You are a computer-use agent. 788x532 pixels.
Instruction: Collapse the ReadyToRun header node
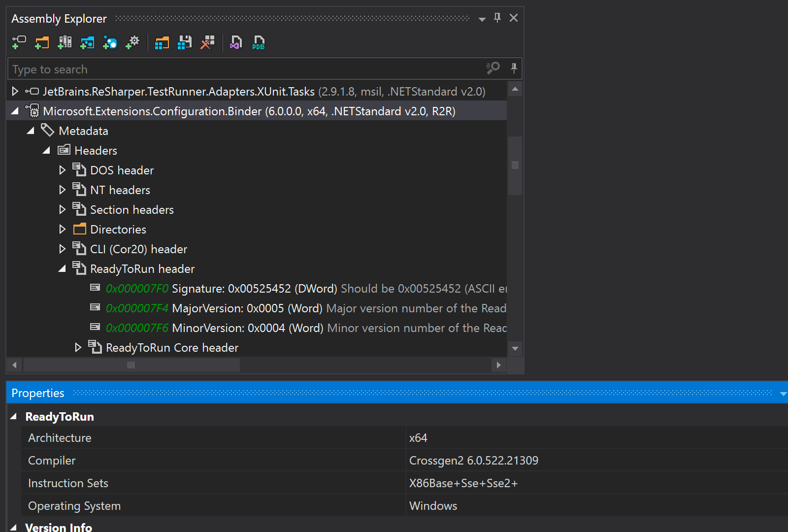pyautogui.click(x=62, y=269)
